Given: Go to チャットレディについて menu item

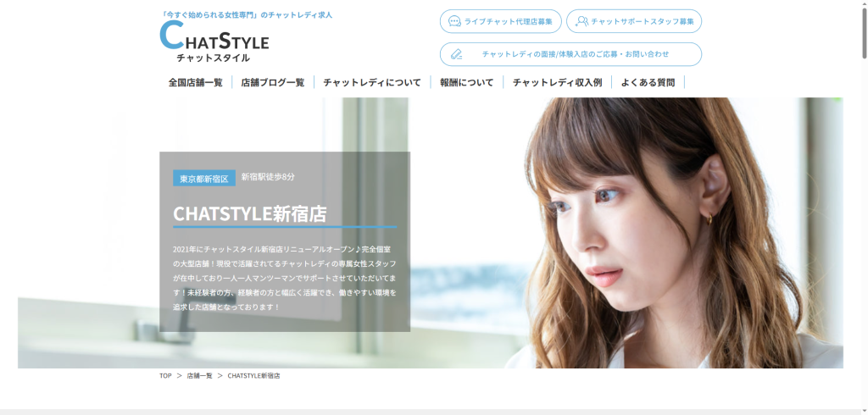Looking at the screenshot, I should click(x=372, y=82).
